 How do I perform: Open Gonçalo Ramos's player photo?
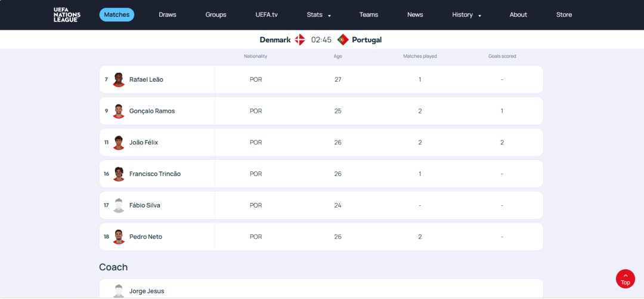[x=119, y=111]
